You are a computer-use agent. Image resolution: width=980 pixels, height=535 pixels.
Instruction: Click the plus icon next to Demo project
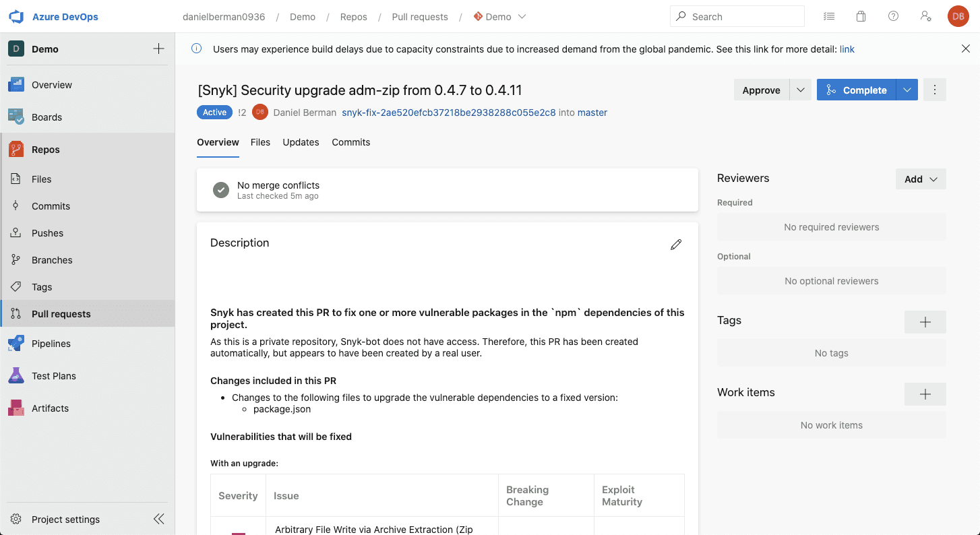click(x=158, y=49)
